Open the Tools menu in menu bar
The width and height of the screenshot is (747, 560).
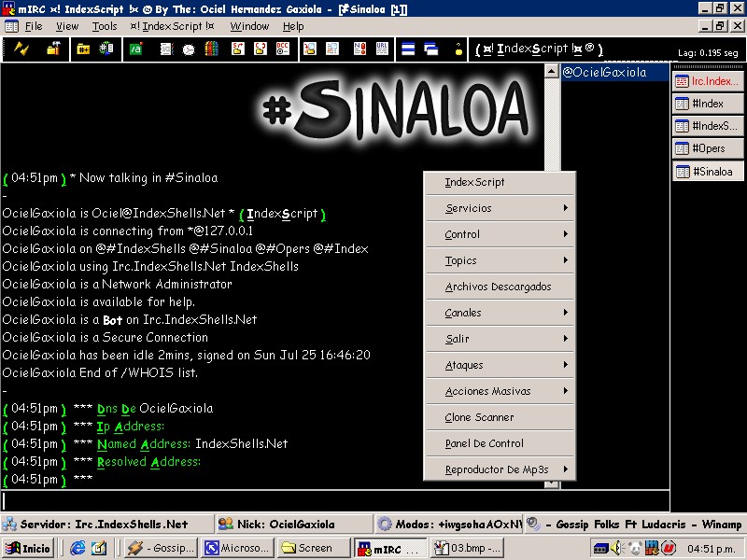click(x=105, y=26)
